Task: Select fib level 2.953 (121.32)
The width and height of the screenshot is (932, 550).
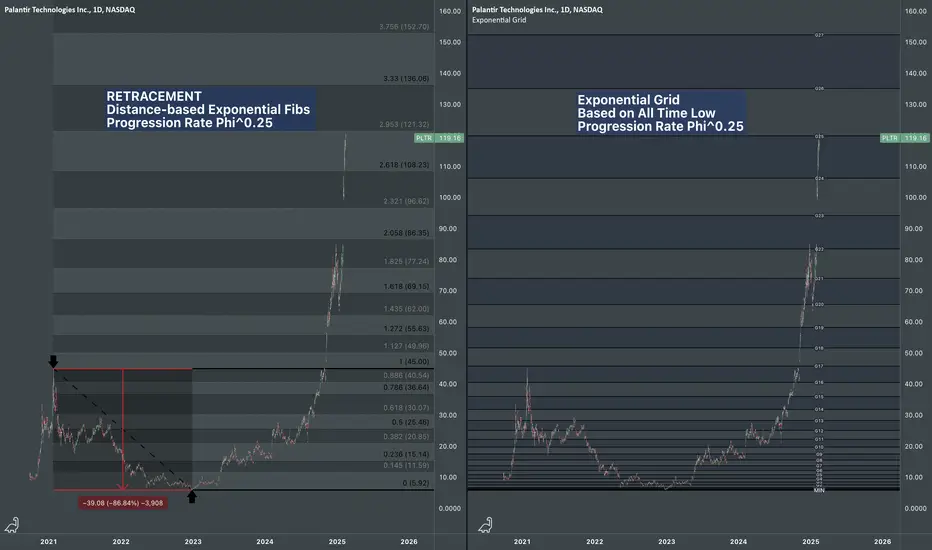Action: pos(404,124)
